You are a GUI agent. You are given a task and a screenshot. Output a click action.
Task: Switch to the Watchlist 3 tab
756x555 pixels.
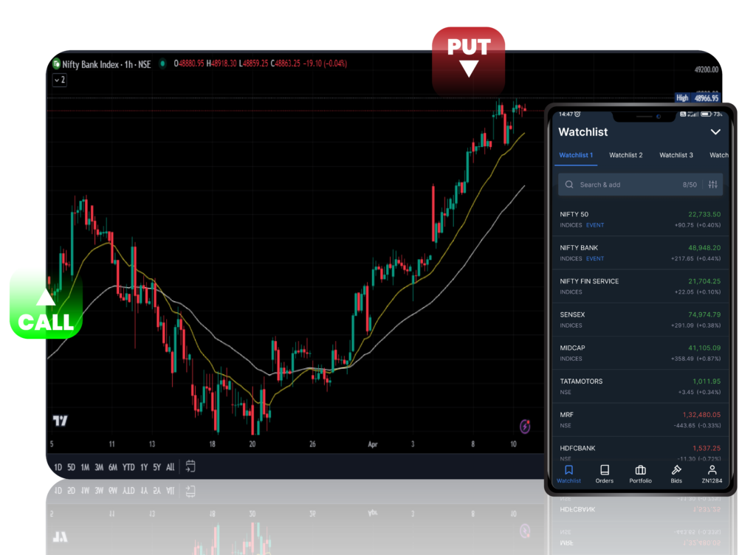click(676, 155)
